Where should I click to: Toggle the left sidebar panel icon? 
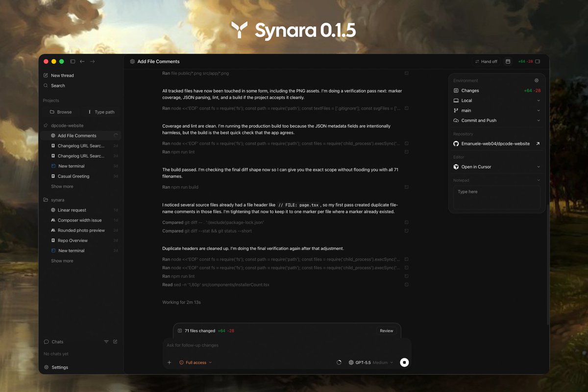(73, 61)
